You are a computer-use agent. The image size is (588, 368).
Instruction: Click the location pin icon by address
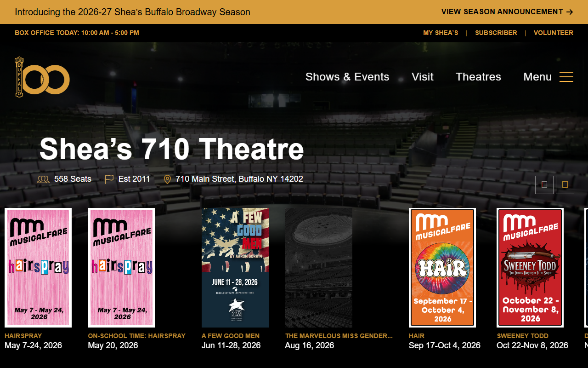[x=167, y=179]
